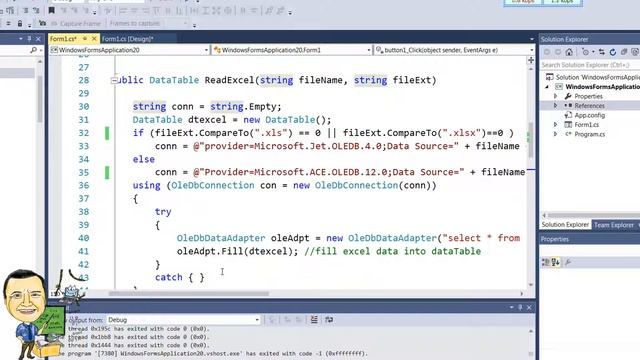Click the left panel auto-hide pin icon
This screenshot has width=640, height=360.
click(29, 38)
